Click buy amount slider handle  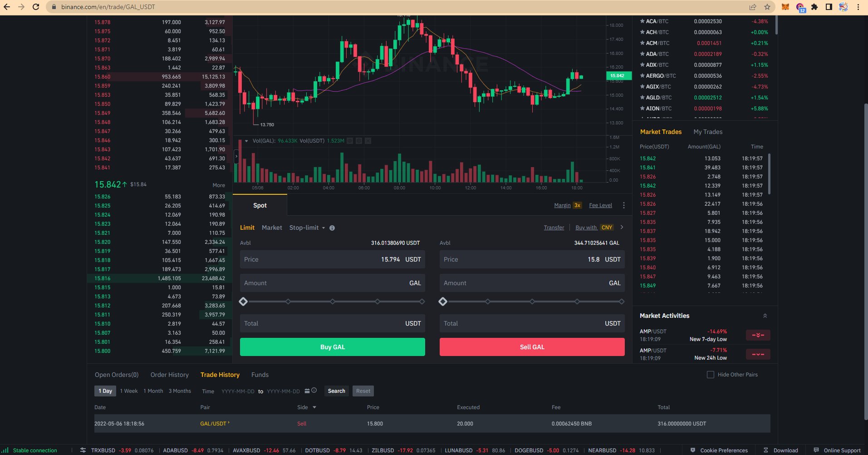(243, 302)
